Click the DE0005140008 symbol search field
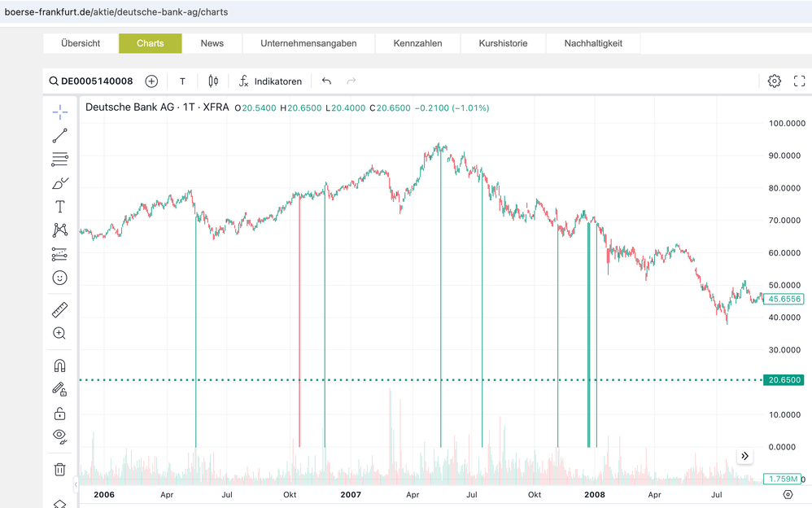 tap(91, 81)
